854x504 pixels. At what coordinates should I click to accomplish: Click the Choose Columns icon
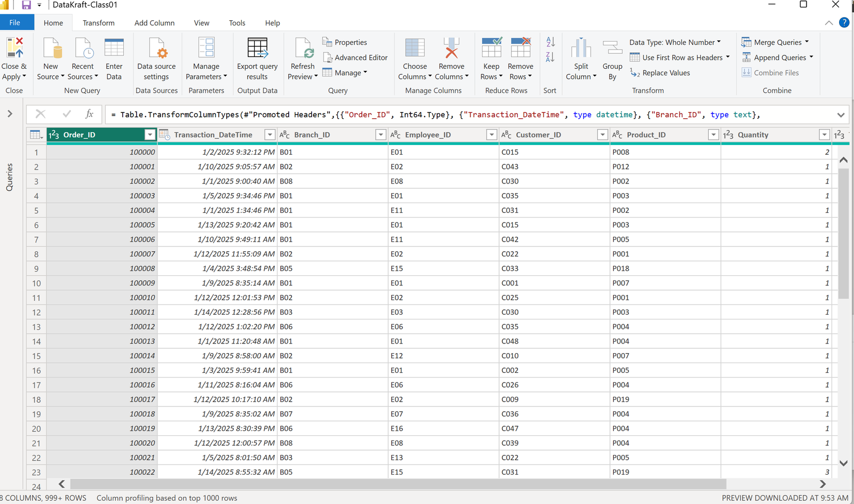point(415,47)
